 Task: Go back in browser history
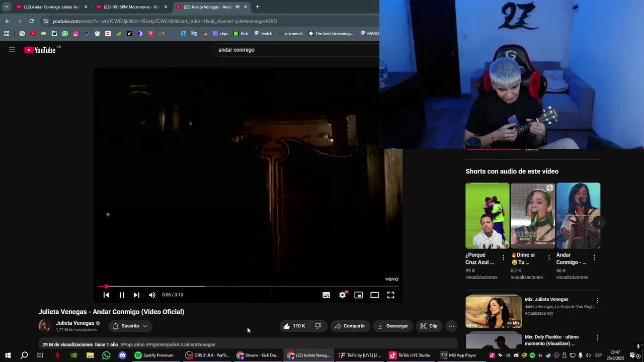coord(7,21)
